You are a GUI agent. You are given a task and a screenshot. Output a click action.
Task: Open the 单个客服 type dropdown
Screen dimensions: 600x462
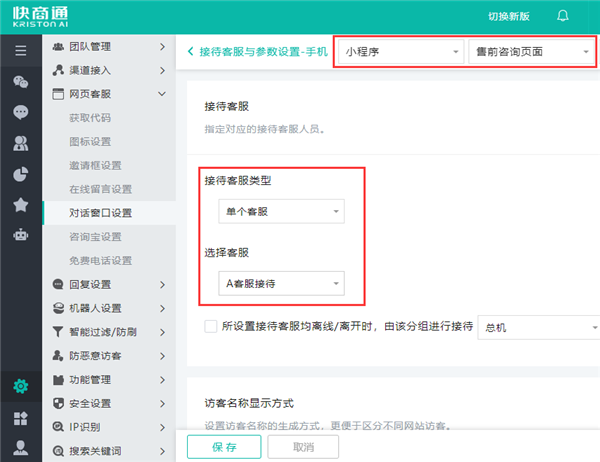point(280,212)
